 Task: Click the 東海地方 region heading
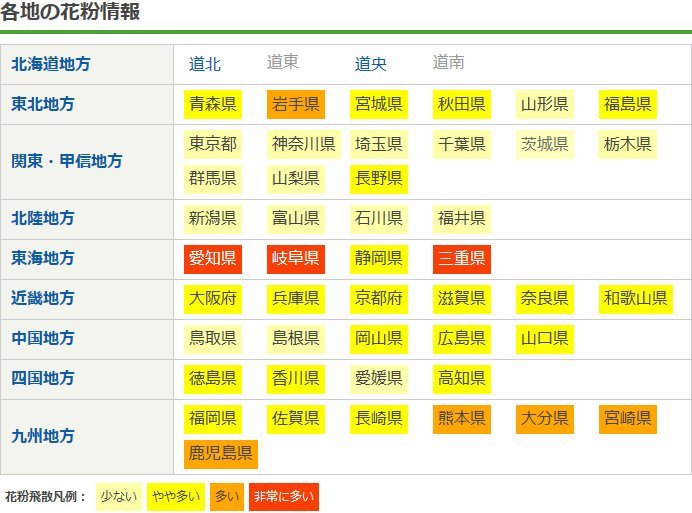43,258
